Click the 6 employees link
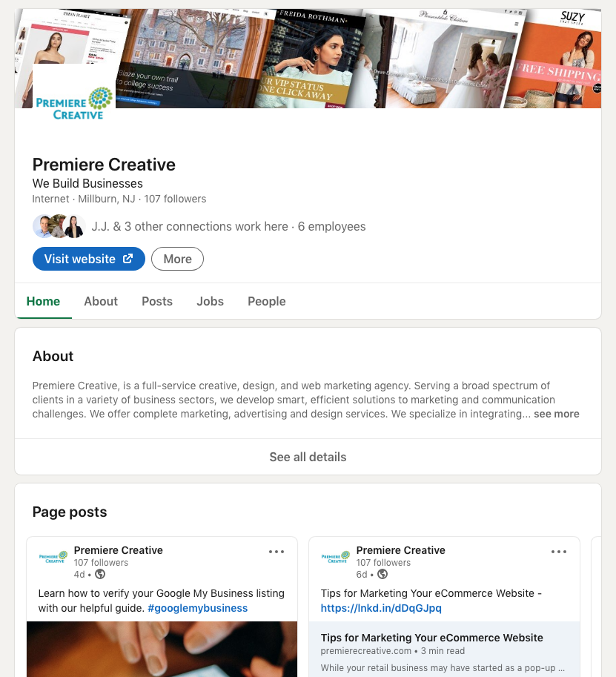The width and height of the screenshot is (616, 677). 331,226
